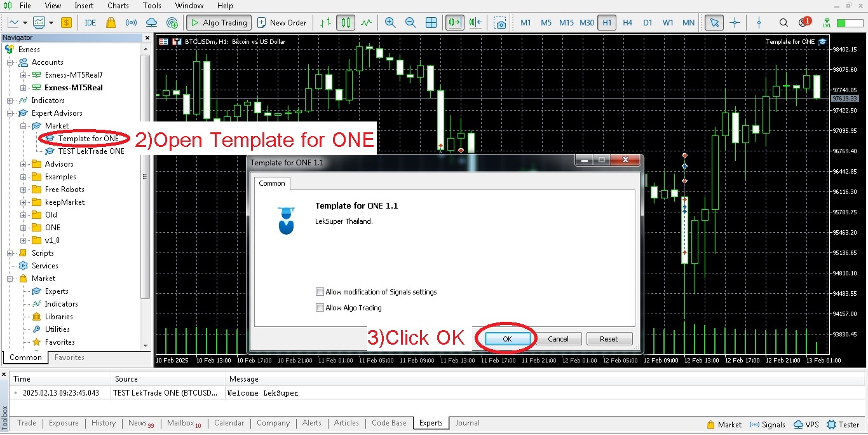Open Signals from bottom status bar
Screen dimensions: 868x435
point(768,424)
